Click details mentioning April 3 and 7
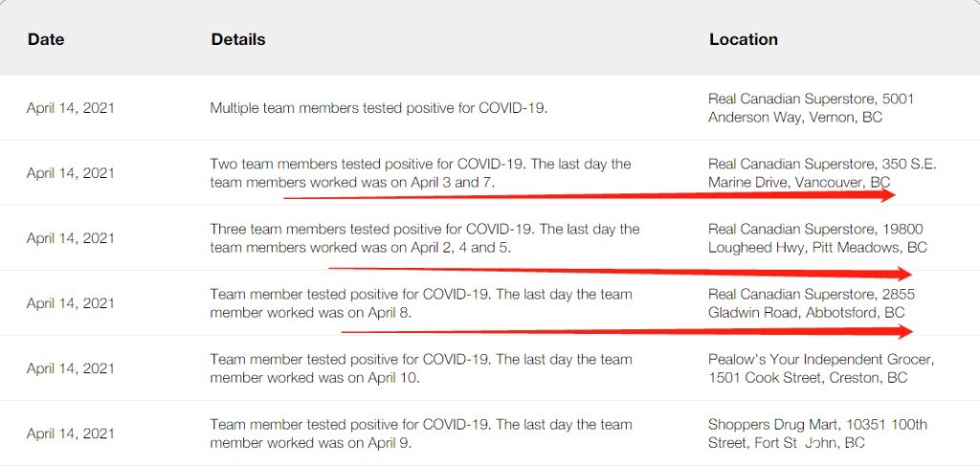980x466 pixels. pyautogui.click(x=420, y=173)
